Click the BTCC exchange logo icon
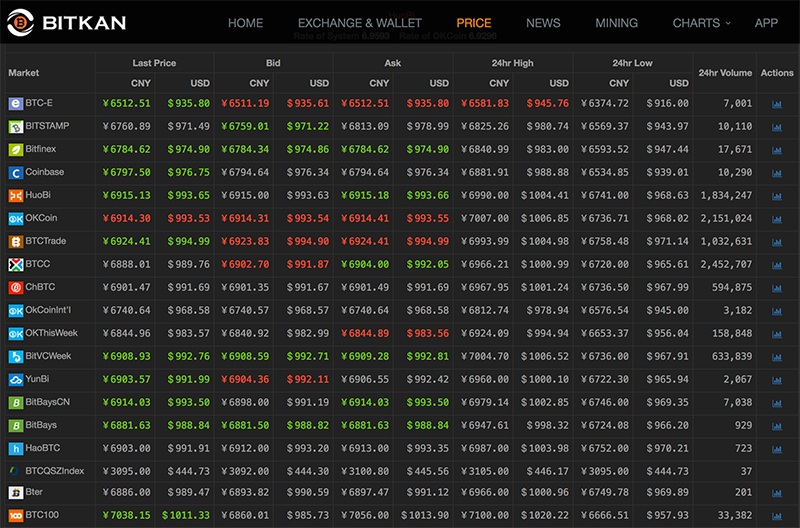The width and height of the screenshot is (800, 528). pyautogui.click(x=15, y=265)
